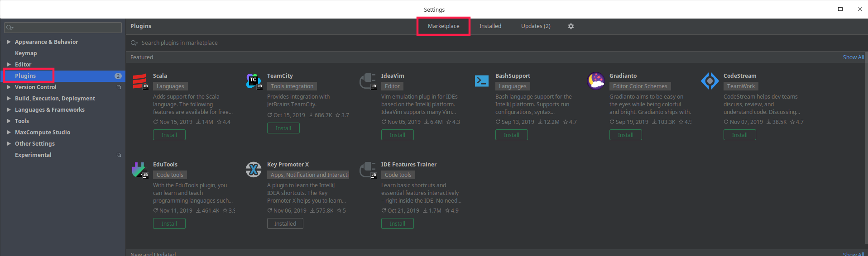Open the Scala plugin title
The image size is (868, 256).
160,76
